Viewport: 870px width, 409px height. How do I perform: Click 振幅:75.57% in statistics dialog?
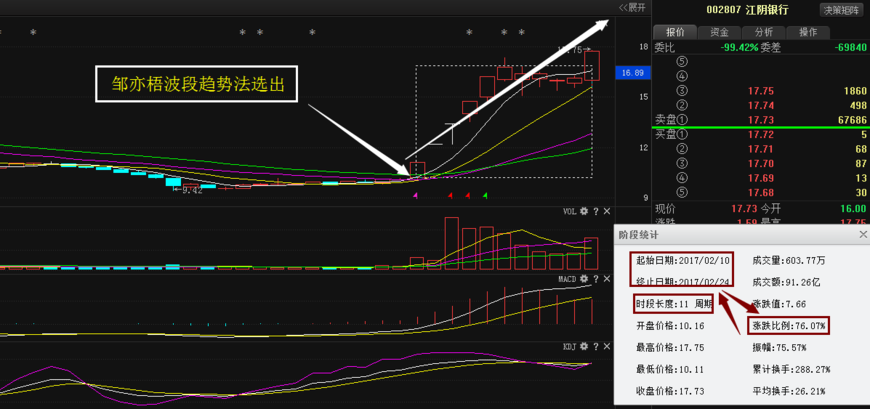point(779,347)
